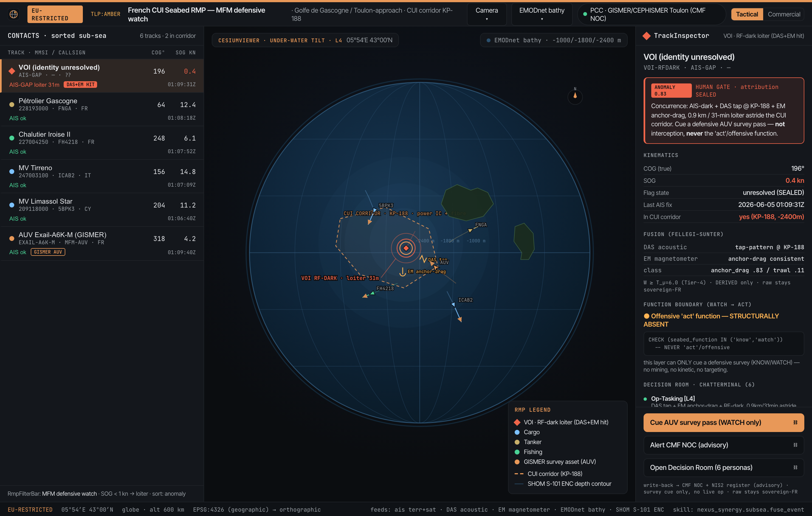Select the MV Limassol Star track row
The height and width of the screenshot is (516, 812).
click(102, 210)
